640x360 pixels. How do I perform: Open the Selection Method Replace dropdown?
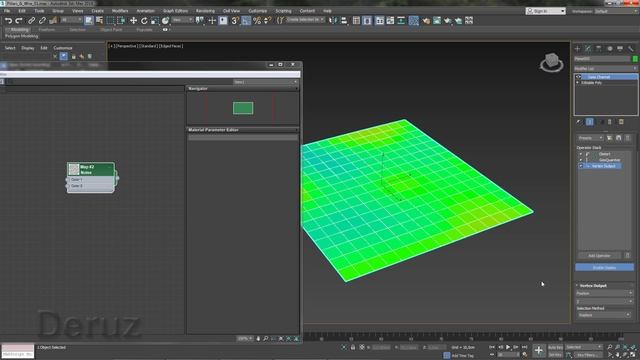[x=604, y=315]
